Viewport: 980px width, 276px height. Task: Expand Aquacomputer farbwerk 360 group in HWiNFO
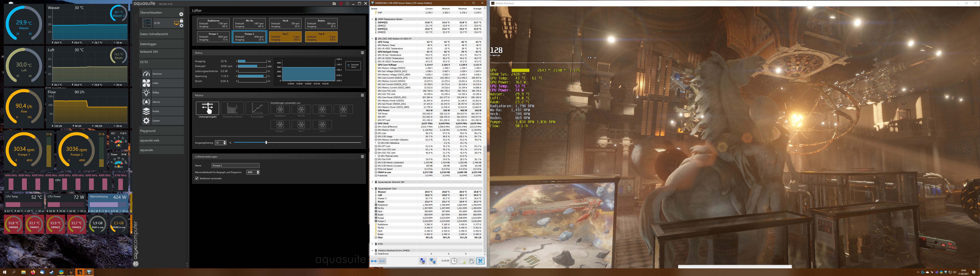click(372, 182)
